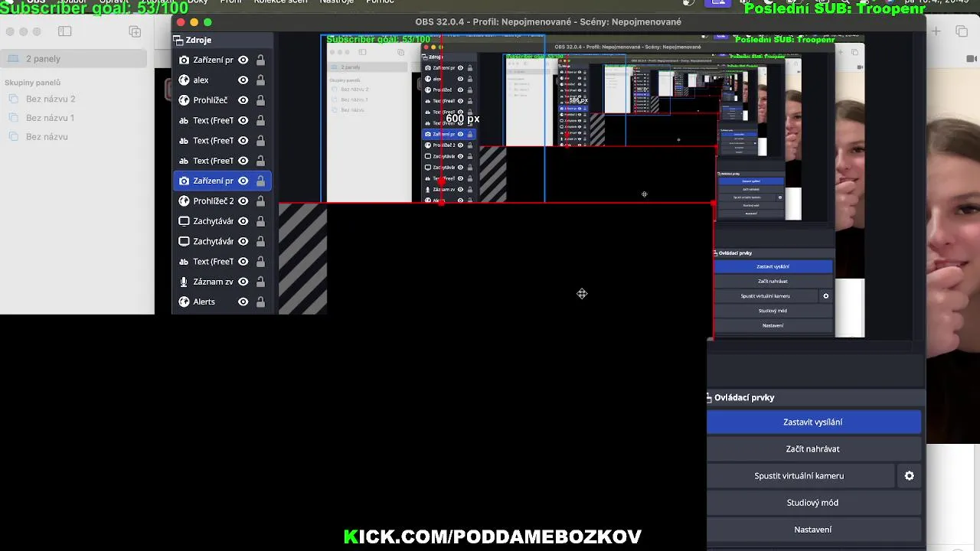The width and height of the screenshot is (980, 551).
Task: Toggle visibility of the first Zařízení pr source
Action: 243,60
